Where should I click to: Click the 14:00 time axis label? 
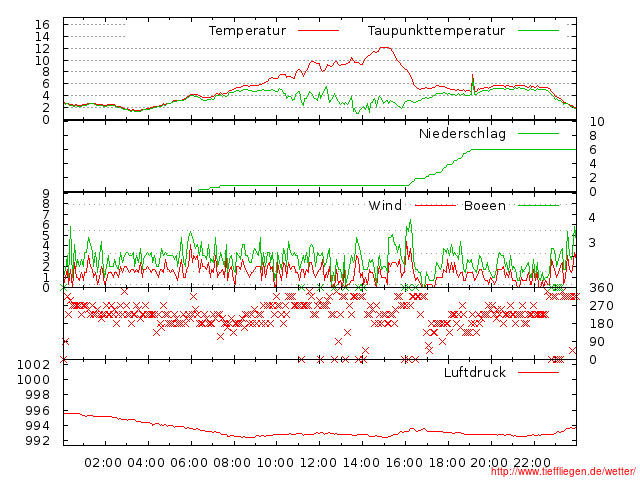pyautogui.click(x=361, y=463)
